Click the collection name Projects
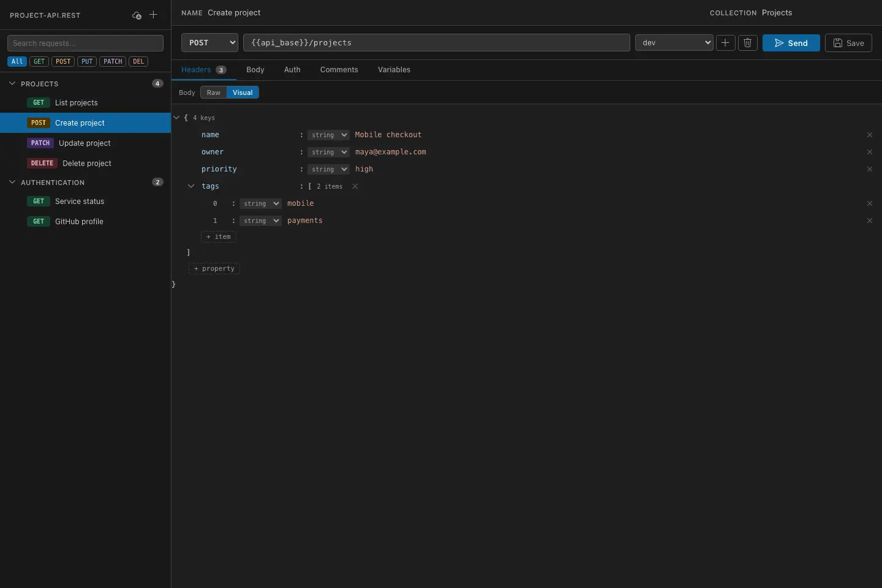Screen dimensions: 882x588 click(777, 13)
